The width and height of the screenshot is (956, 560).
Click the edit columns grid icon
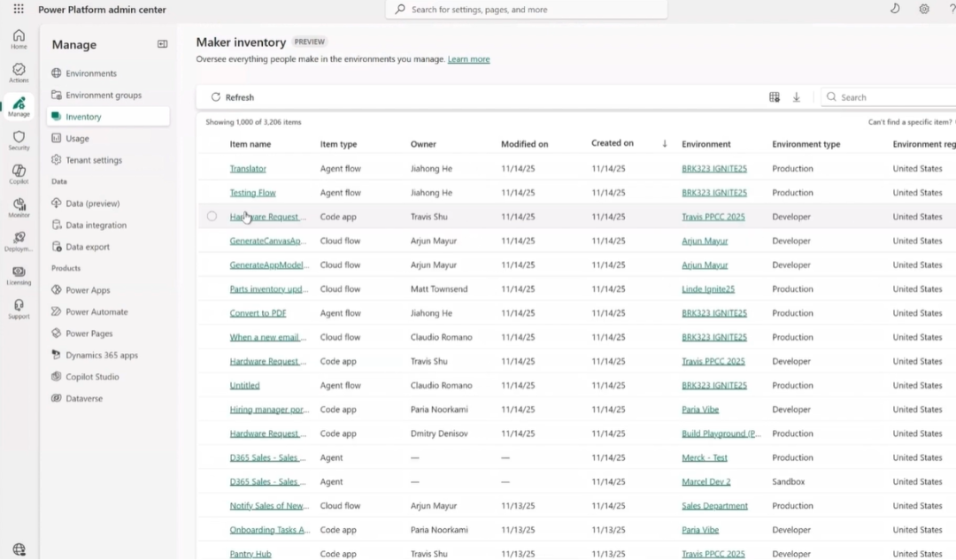point(775,97)
